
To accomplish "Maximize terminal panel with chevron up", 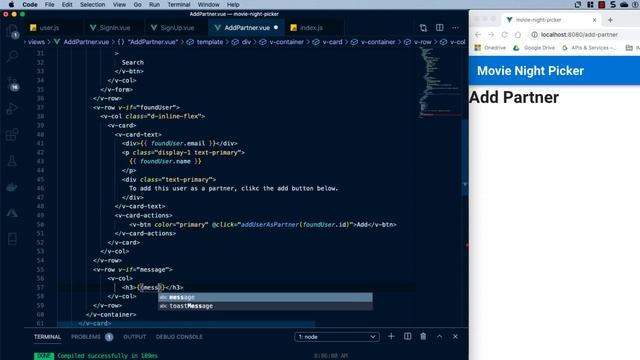I will pyautogui.click(x=440, y=336).
